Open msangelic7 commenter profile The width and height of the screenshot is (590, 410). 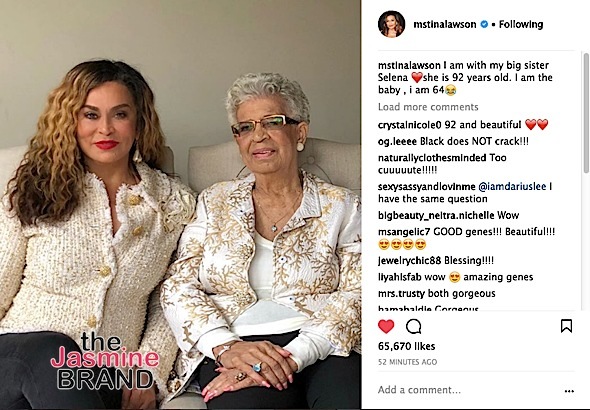(404, 232)
